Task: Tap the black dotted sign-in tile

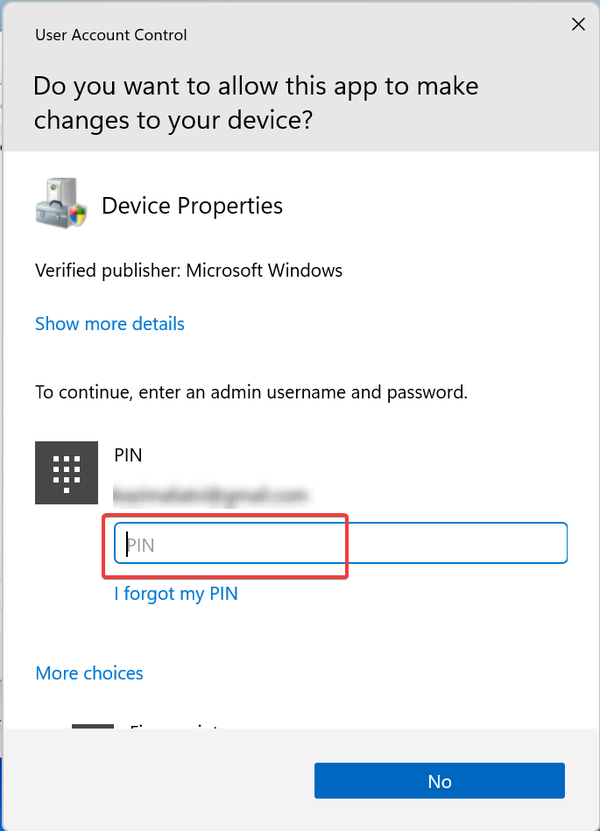Action: [x=66, y=472]
